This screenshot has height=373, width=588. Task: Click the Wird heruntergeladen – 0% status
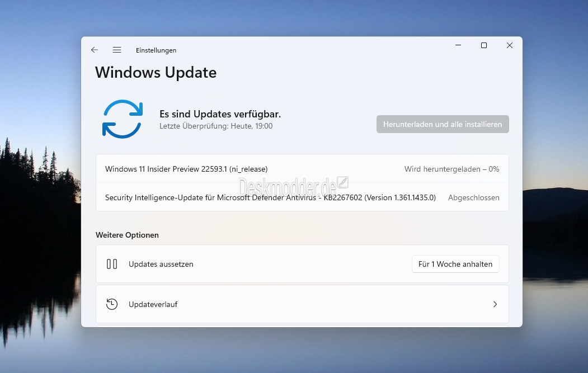pos(451,169)
